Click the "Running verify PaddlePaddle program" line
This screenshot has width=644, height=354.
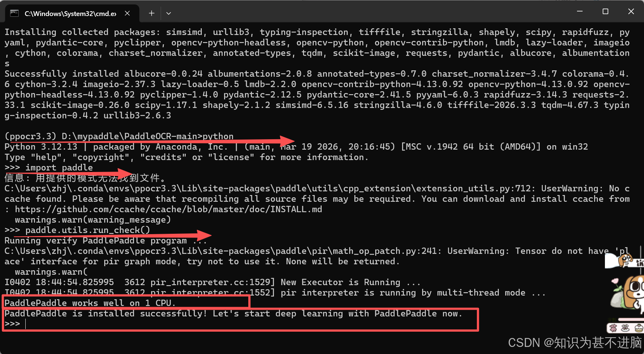(106, 240)
